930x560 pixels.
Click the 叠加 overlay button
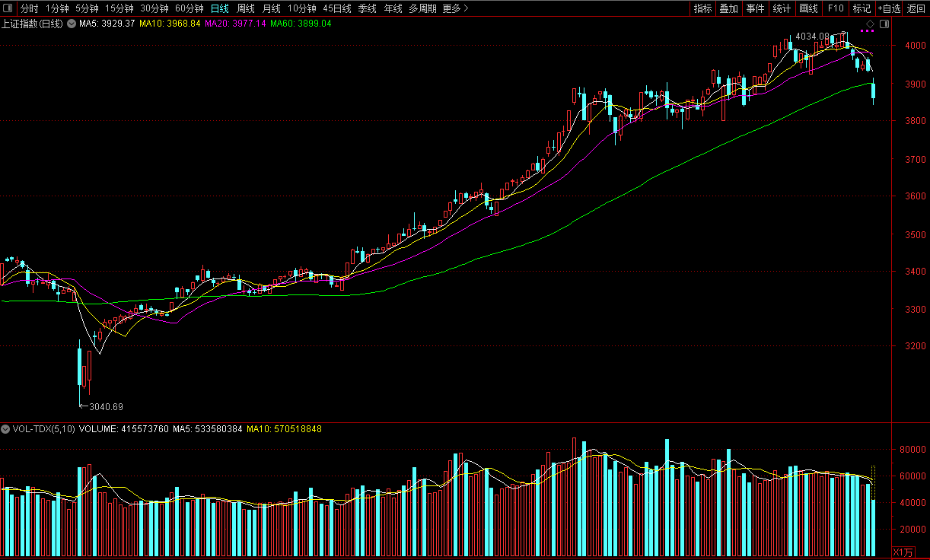tap(728, 8)
